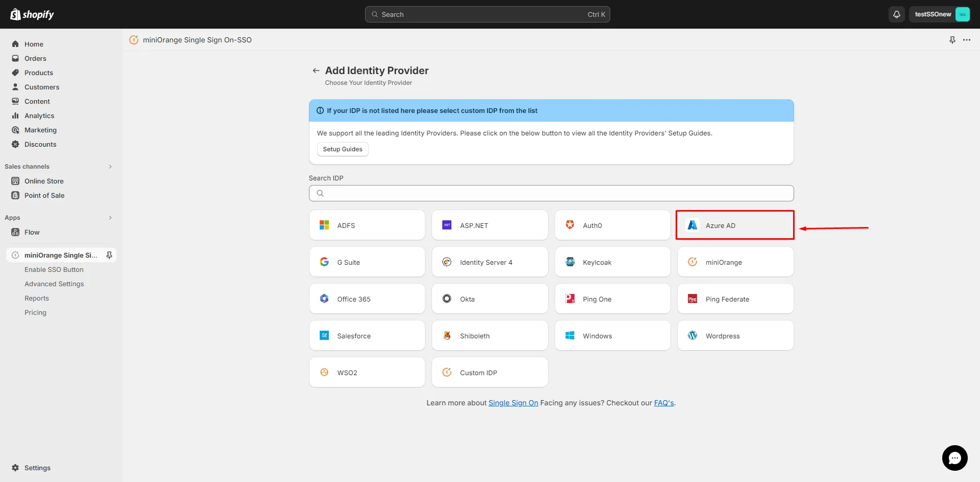Open the Pricing submenu item
Image resolution: width=980 pixels, height=482 pixels.
click(35, 312)
